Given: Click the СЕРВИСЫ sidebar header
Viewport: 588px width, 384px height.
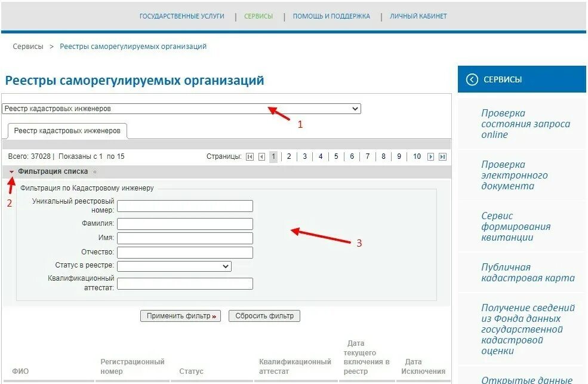Looking at the screenshot, I should pyautogui.click(x=522, y=79).
